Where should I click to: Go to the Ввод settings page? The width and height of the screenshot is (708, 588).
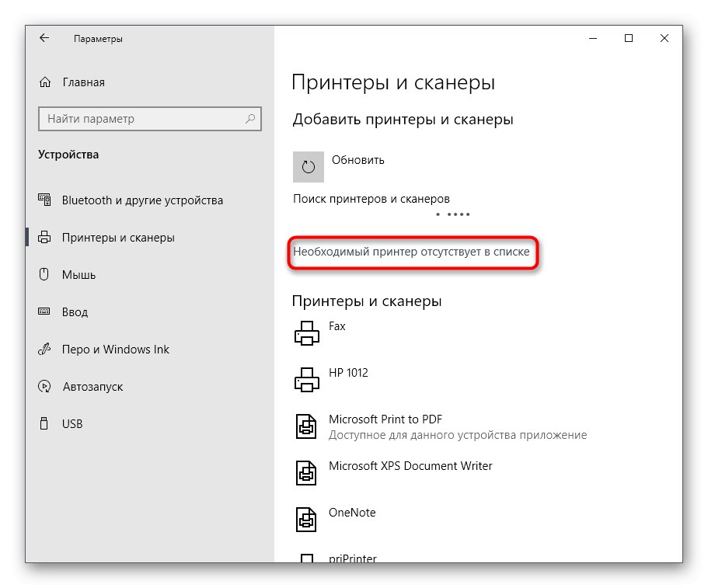point(75,312)
